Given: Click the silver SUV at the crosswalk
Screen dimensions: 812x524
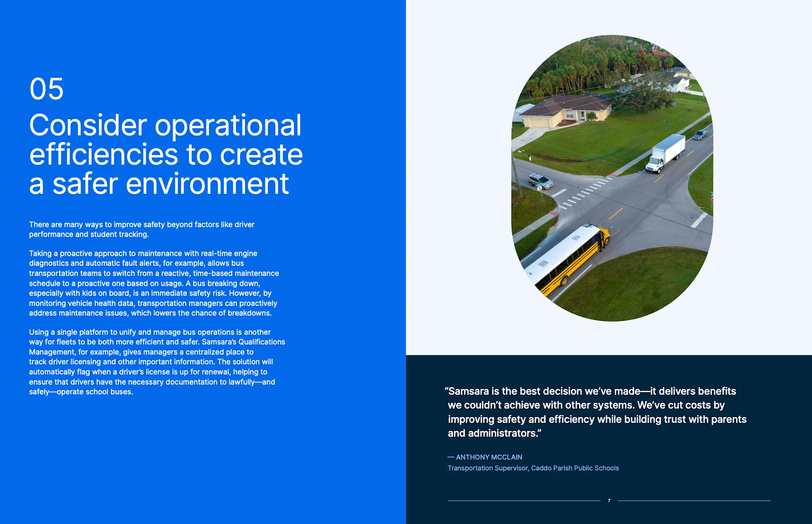Looking at the screenshot, I should coord(539,180).
